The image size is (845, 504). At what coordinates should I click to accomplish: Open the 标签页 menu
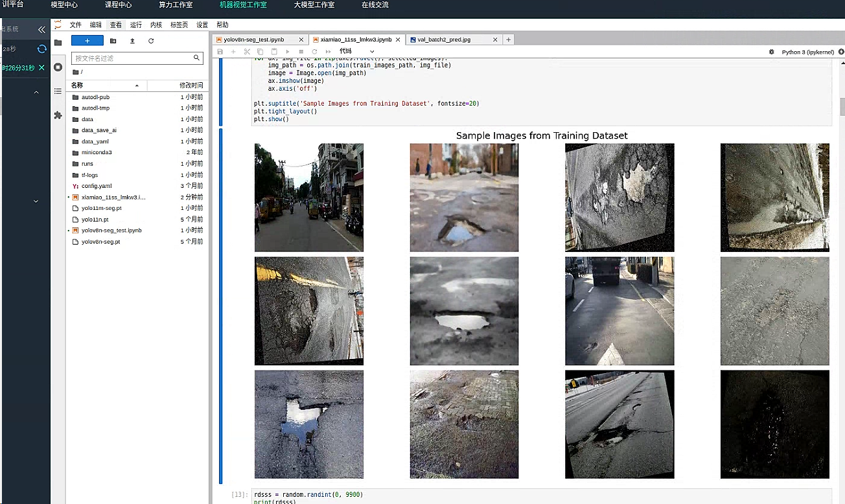point(179,25)
